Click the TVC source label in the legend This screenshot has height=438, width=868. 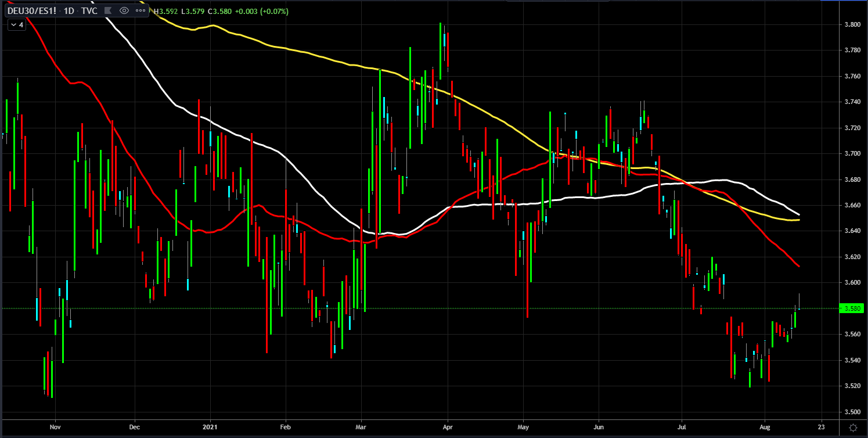tap(89, 10)
